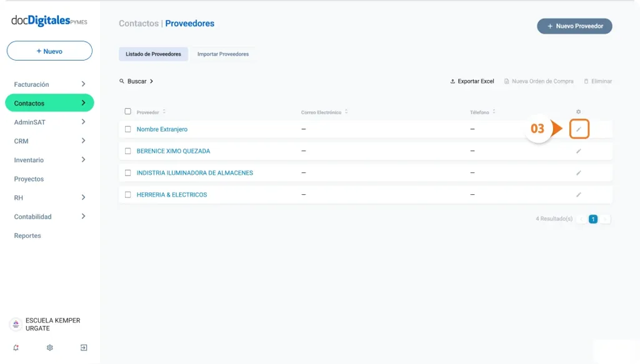Sort by Correo Electrónico column

click(x=346, y=112)
